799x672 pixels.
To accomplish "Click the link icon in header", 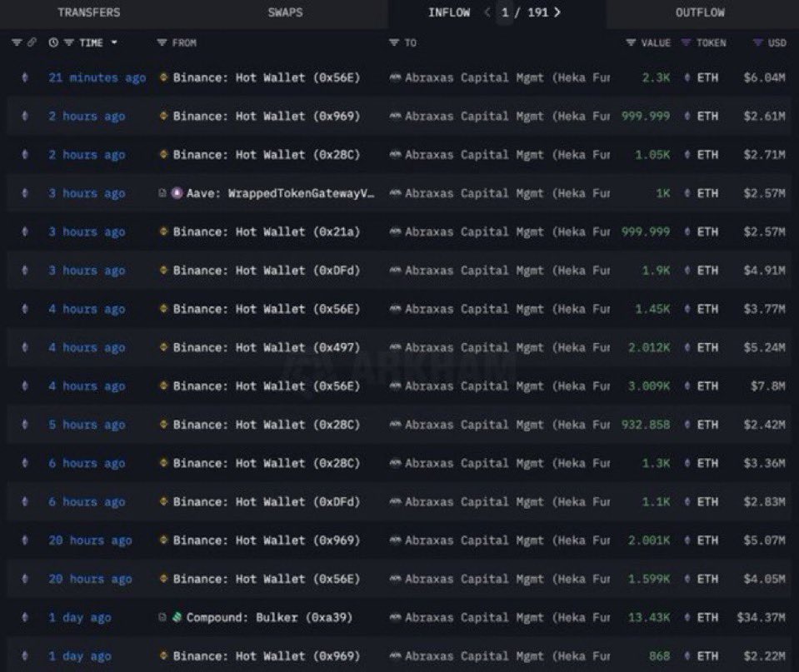I will (x=32, y=42).
